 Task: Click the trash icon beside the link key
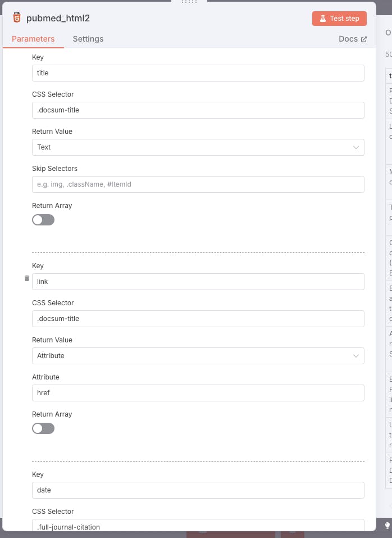tap(26, 278)
